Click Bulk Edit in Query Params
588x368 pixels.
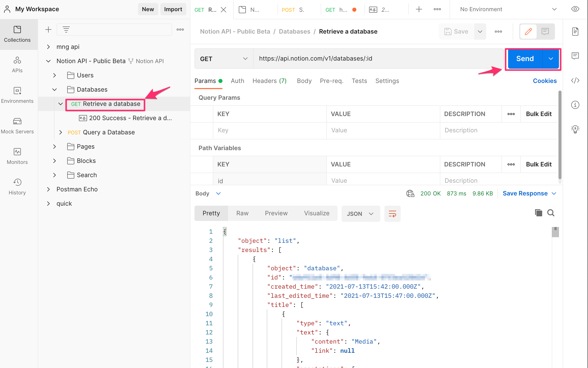pyautogui.click(x=539, y=114)
